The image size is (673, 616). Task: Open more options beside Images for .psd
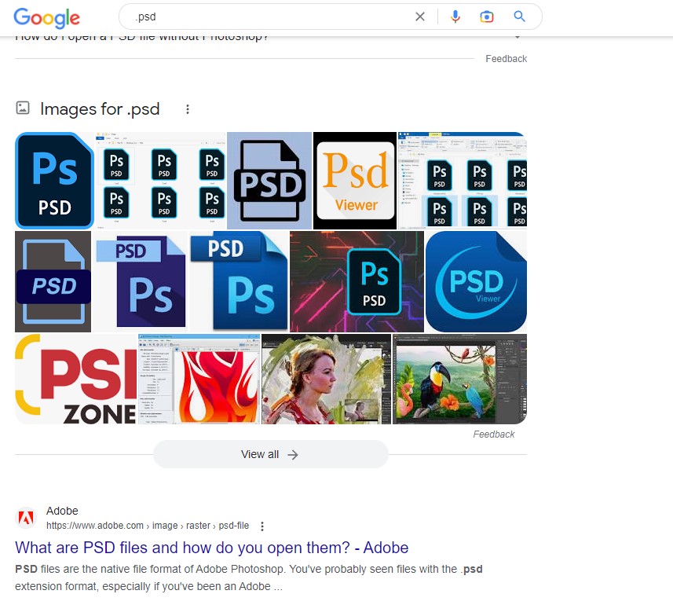click(x=187, y=109)
